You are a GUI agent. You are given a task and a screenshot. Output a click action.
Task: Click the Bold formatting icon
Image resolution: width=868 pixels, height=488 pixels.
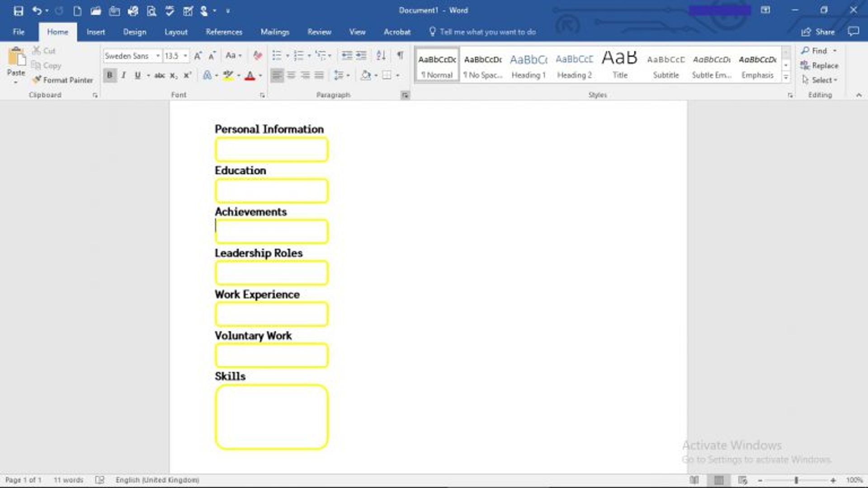point(109,75)
